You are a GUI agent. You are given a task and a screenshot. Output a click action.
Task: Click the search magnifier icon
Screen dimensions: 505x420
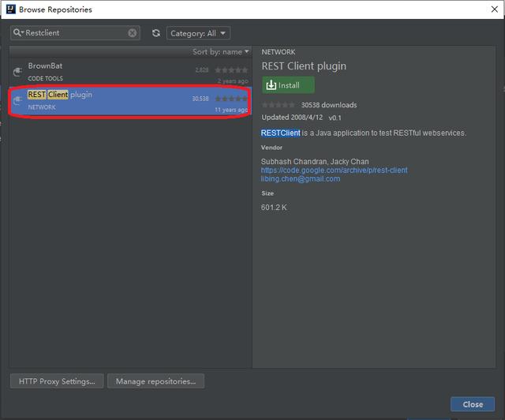(18, 33)
